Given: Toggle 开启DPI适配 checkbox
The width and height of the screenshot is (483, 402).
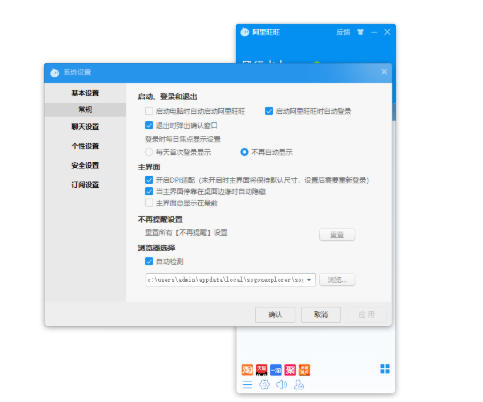Looking at the screenshot, I should click(x=149, y=180).
